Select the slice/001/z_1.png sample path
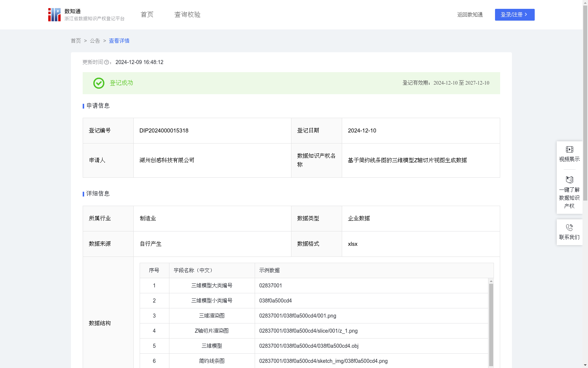588x368 pixels. pyautogui.click(x=308, y=331)
